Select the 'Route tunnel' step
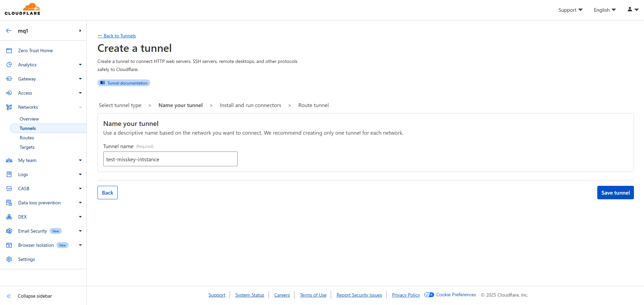Viewport: 644px width, 305px height. click(x=314, y=105)
